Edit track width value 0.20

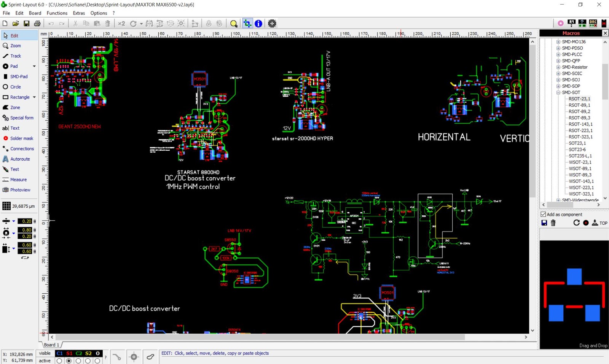point(26,221)
